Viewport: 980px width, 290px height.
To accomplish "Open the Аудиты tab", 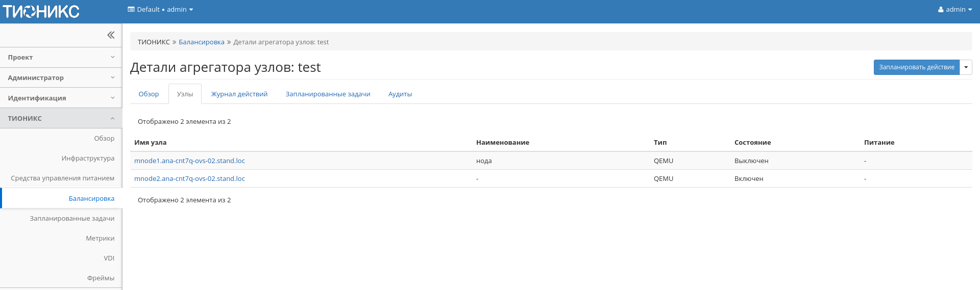I will pos(400,94).
